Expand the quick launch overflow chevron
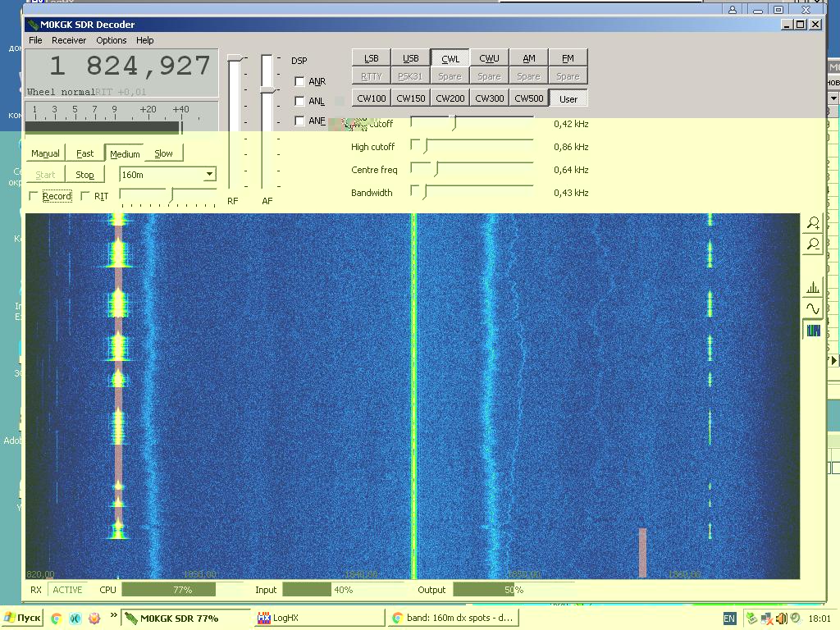 click(113, 614)
